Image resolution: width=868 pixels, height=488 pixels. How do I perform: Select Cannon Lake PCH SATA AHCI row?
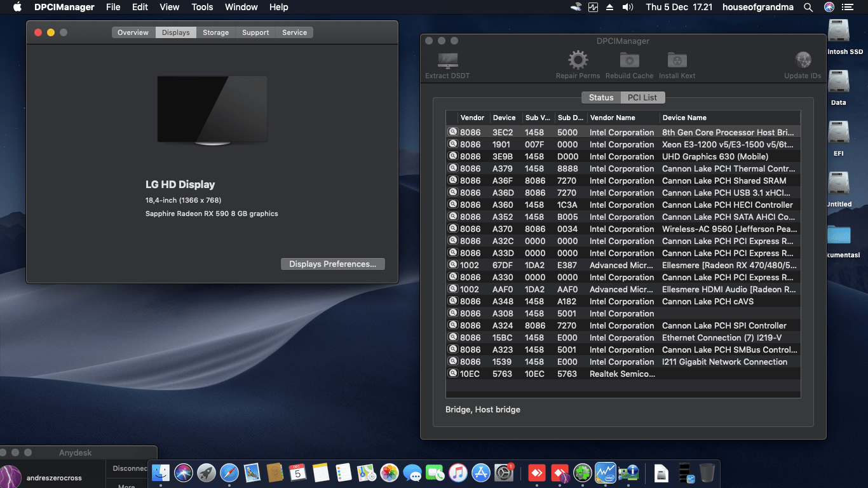[x=623, y=217]
